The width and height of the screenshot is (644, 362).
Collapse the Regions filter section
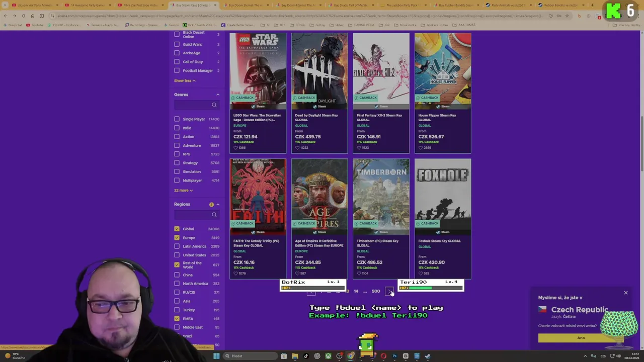pyautogui.click(x=218, y=204)
